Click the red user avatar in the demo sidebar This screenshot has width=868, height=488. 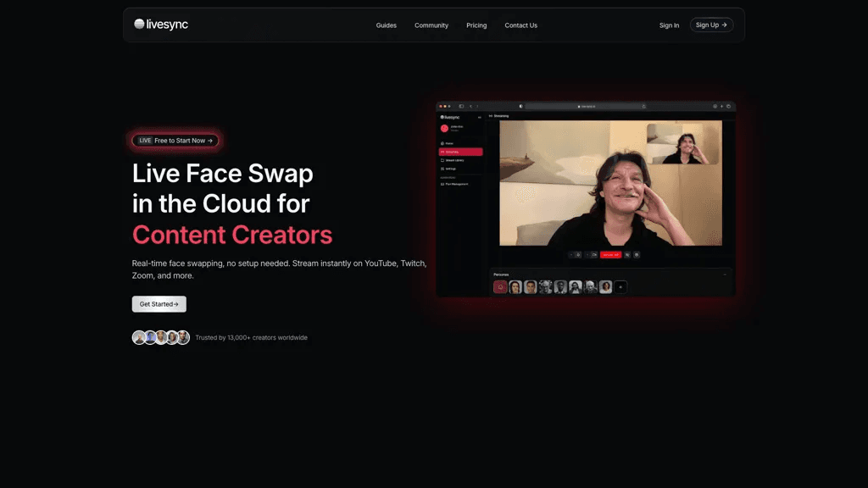[444, 129]
